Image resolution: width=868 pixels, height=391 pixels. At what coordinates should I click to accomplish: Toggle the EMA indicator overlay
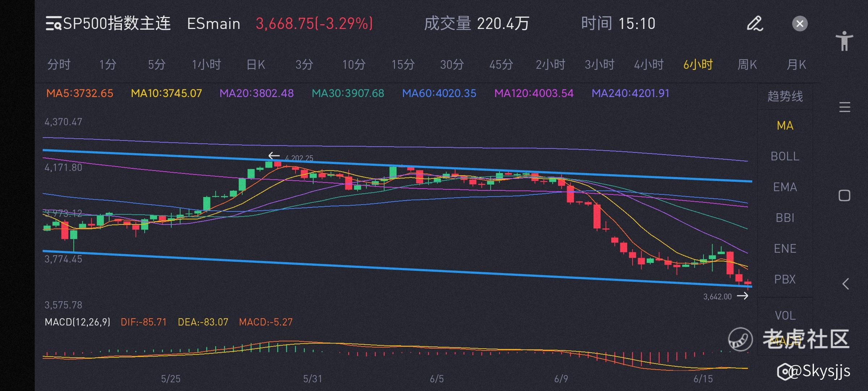tap(785, 187)
